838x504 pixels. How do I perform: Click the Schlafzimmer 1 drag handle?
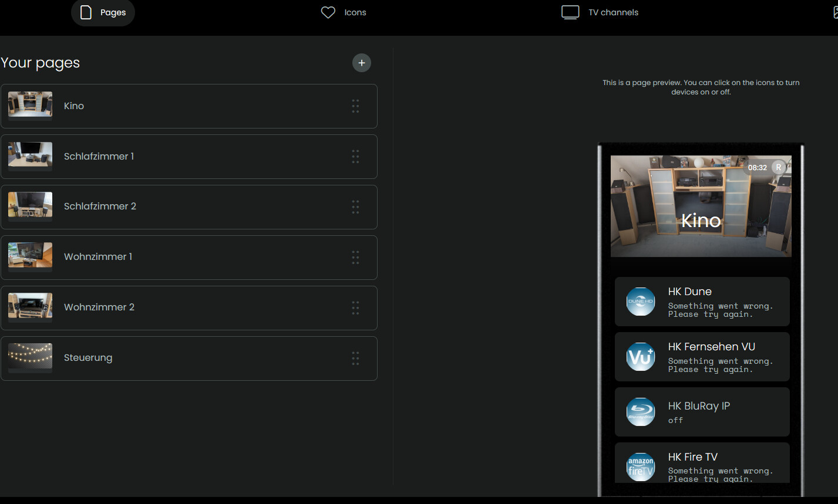tap(355, 157)
